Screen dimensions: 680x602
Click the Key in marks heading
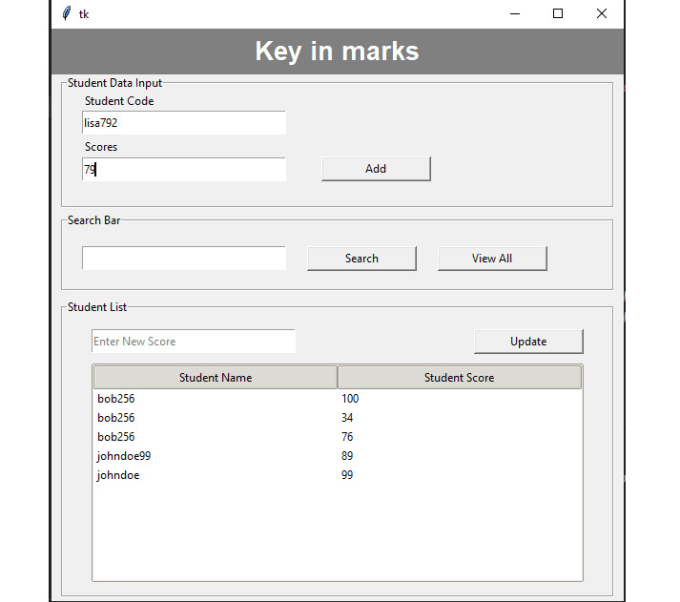click(337, 51)
